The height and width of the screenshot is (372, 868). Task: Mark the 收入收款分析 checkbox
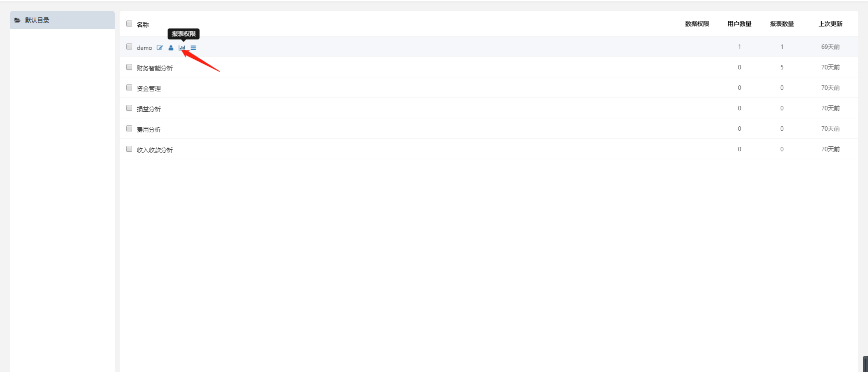[x=129, y=149]
